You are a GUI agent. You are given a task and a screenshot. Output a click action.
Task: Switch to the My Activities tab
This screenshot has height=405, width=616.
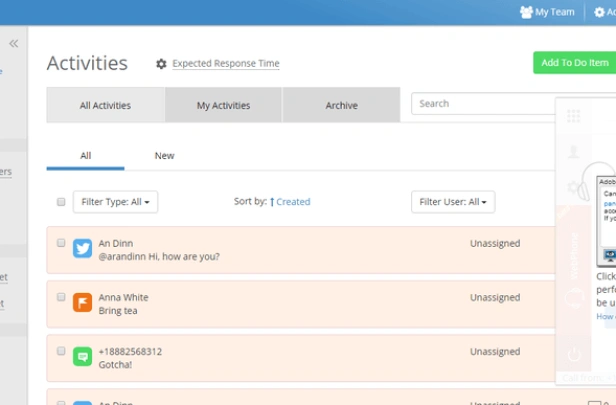223,105
